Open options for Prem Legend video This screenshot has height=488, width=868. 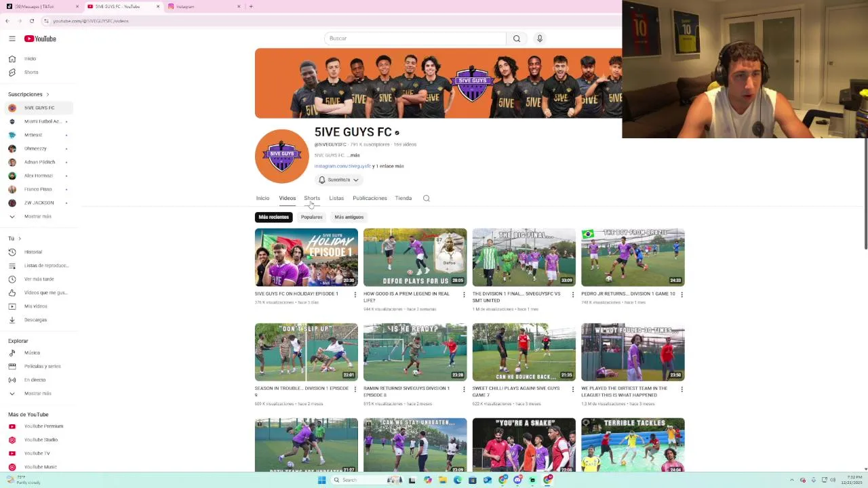[x=464, y=294]
